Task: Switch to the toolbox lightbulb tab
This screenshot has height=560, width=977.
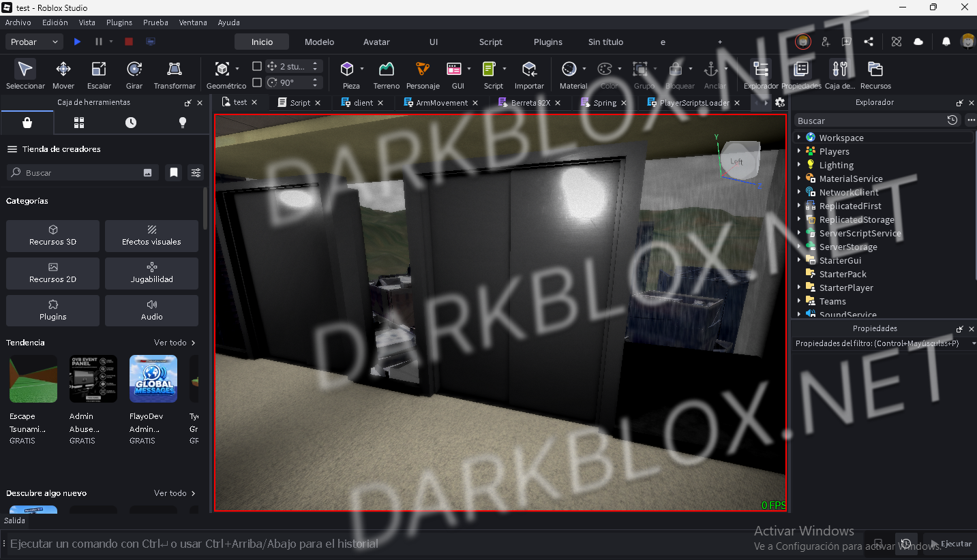Action: (182, 123)
